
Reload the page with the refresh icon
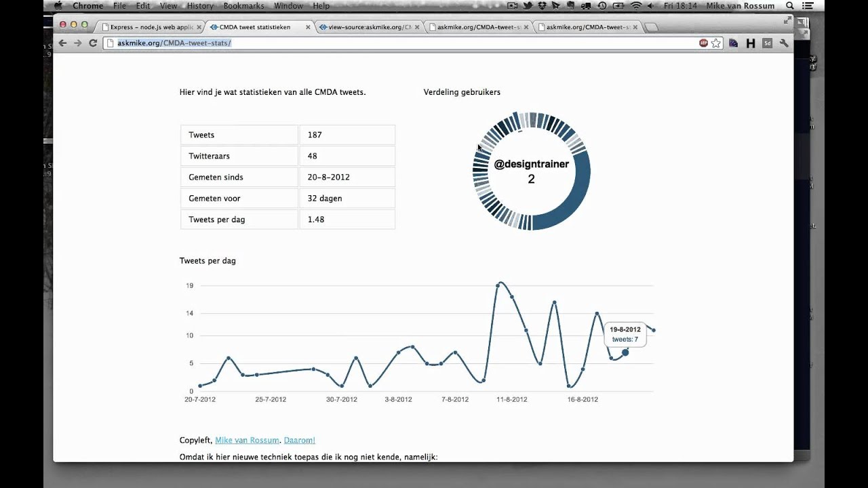(x=93, y=43)
